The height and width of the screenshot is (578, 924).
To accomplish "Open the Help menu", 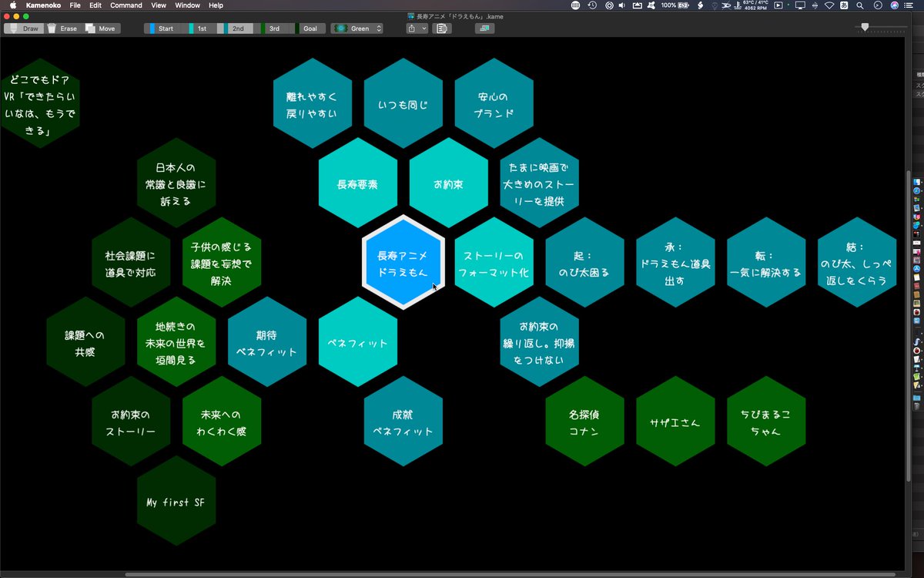I will coord(216,5).
